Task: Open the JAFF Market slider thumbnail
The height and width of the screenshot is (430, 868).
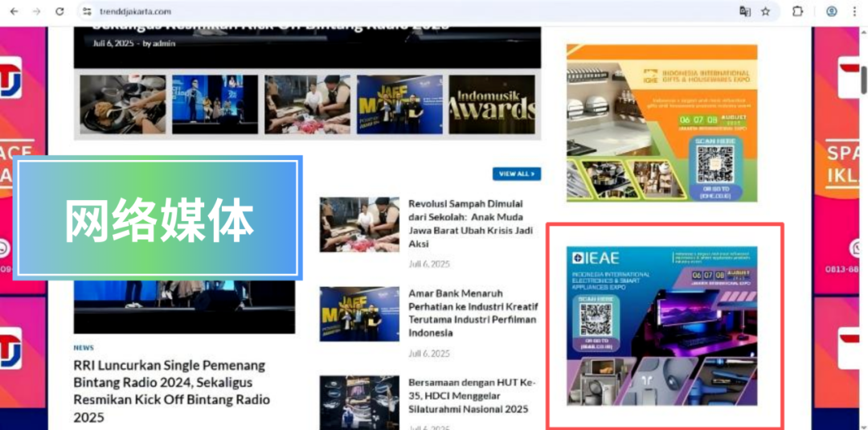Action: click(399, 104)
